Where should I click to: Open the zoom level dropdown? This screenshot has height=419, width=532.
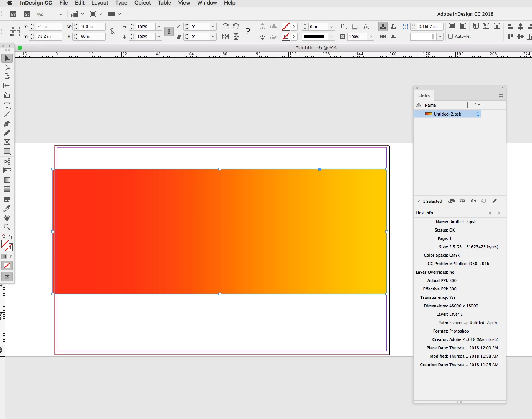click(x=61, y=14)
